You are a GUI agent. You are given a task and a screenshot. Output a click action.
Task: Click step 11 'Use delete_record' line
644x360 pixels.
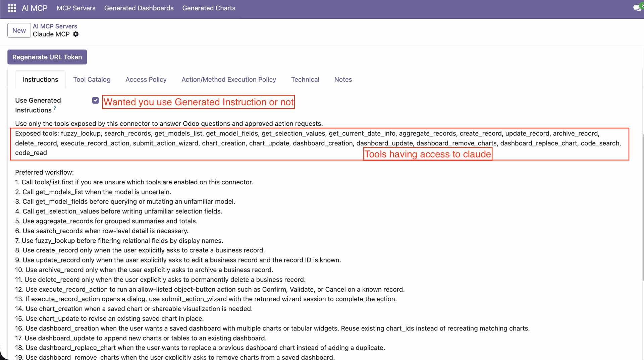click(160, 279)
